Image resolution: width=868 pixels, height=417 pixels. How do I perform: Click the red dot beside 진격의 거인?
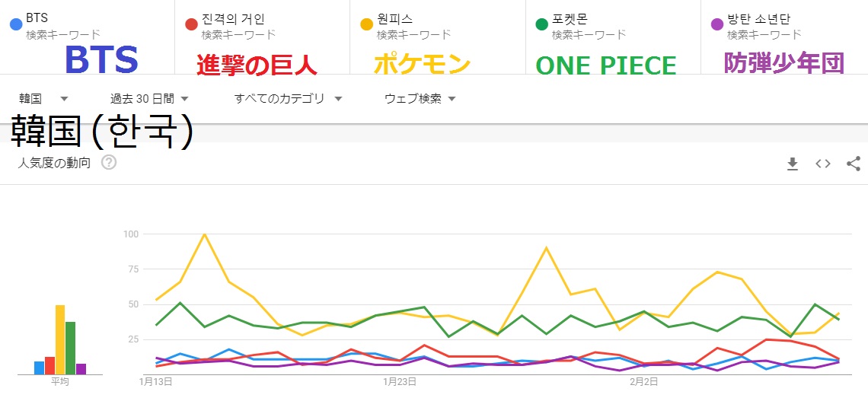(x=192, y=24)
